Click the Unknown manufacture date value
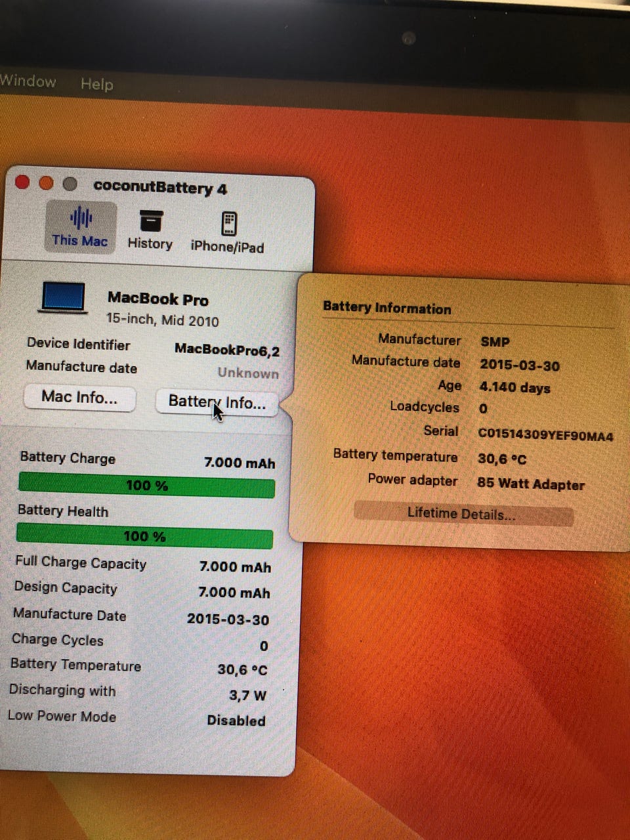This screenshot has width=630, height=840. tap(248, 373)
